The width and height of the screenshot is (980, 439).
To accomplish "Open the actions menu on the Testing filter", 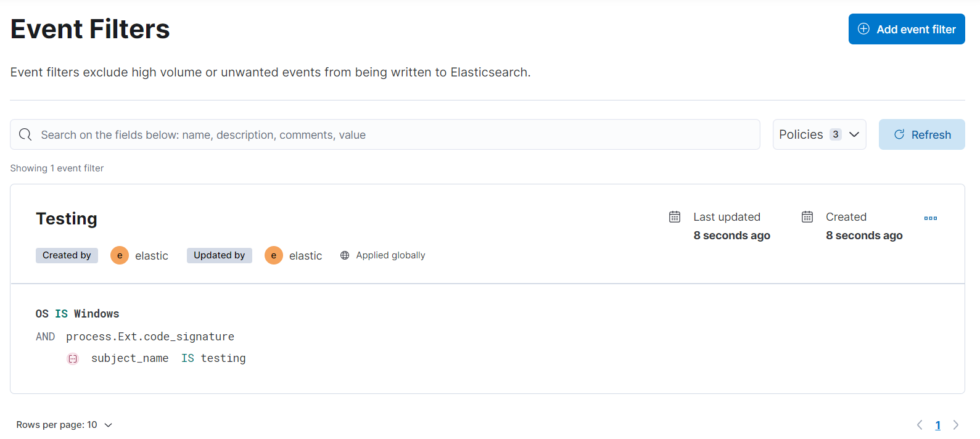I will [x=931, y=218].
